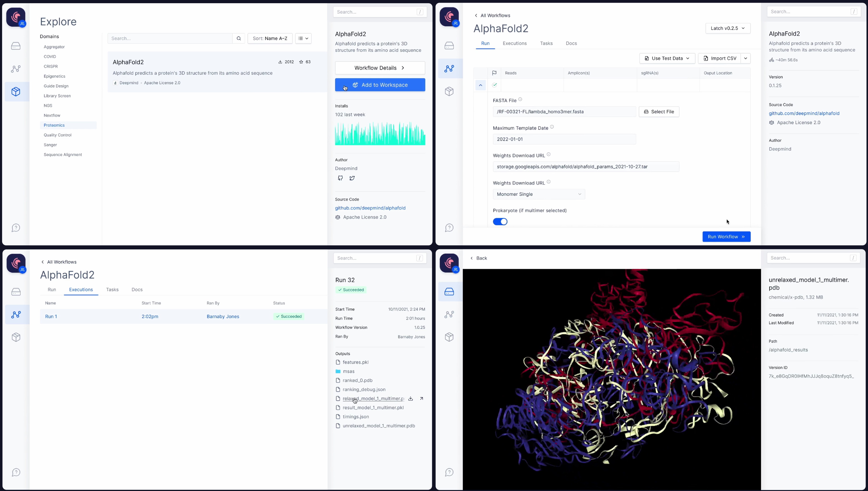Click the GitHub icon under Author Deepmind
Image resolution: width=868 pixels, height=491 pixels.
(340, 178)
